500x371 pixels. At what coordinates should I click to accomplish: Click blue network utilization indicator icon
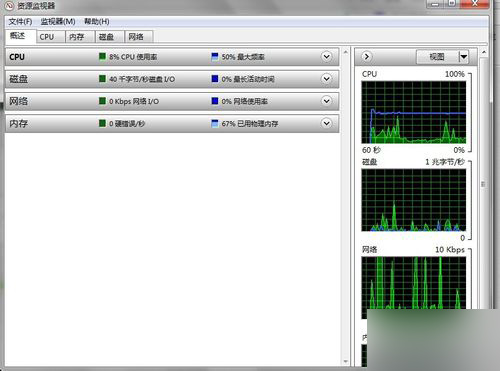215,101
